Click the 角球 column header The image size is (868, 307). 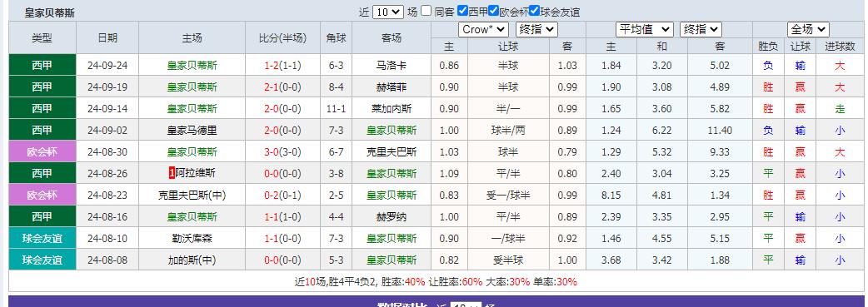coord(336,37)
